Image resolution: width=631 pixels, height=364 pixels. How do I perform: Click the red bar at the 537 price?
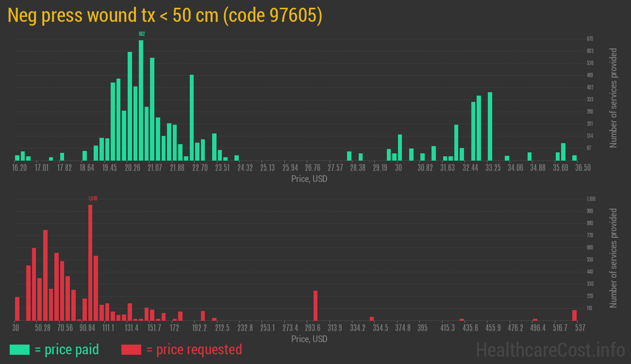574,315
